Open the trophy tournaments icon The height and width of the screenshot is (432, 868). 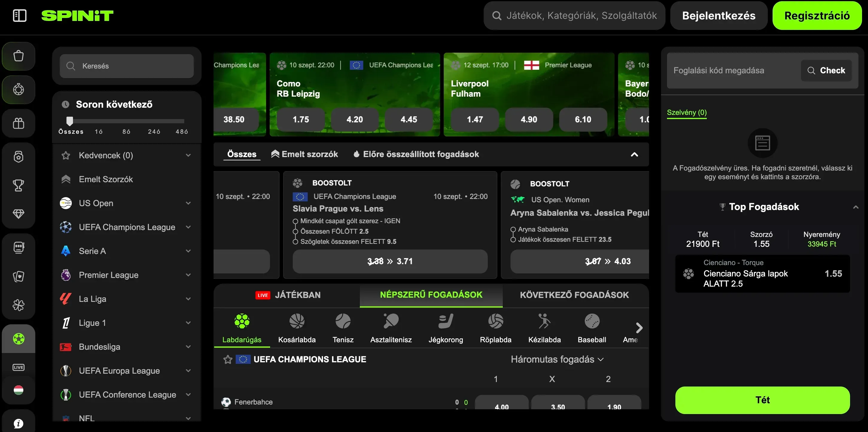pyautogui.click(x=19, y=185)
